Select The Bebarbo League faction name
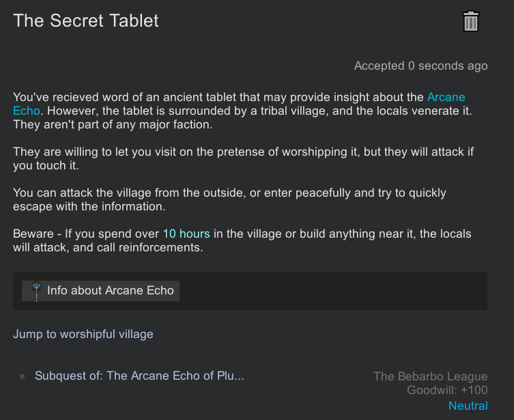514x420 pixels. pos(431,376)
